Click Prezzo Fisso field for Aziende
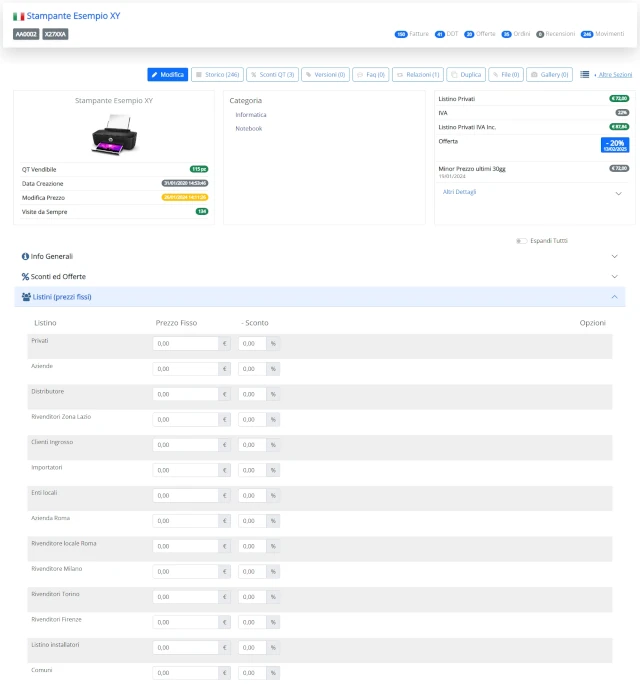This screenshot has height=687, width=640. [x=185, y=369]
